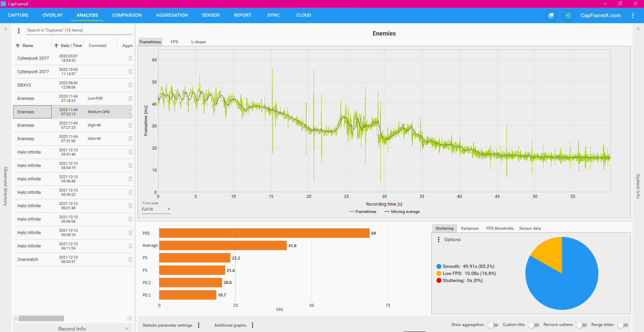Open the SENSOR tab

point(211,15)
